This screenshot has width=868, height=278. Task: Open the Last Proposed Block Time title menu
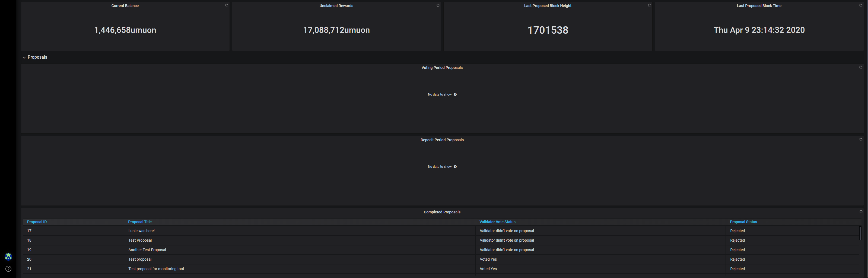tap(759, 6)
